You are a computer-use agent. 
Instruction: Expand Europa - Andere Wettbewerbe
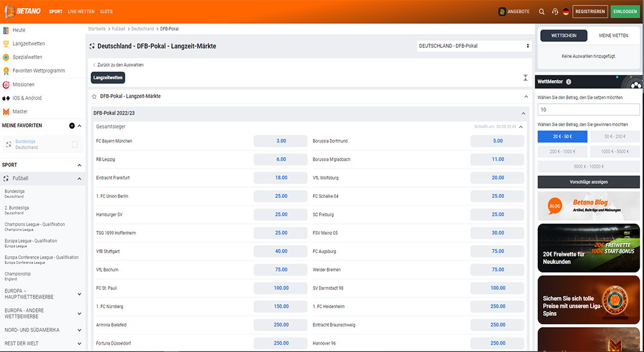(79, 314)
